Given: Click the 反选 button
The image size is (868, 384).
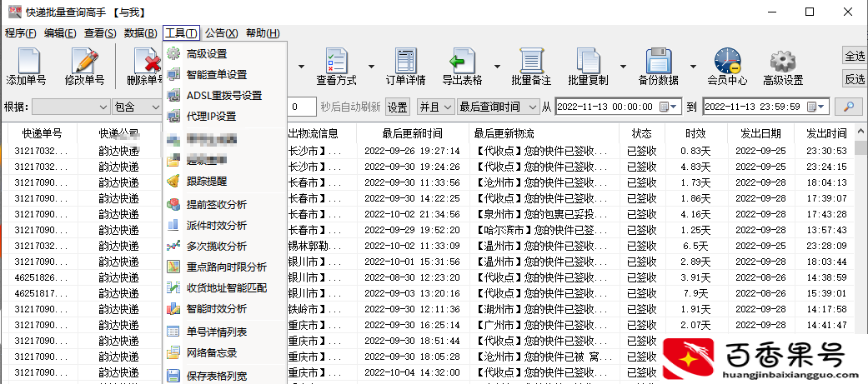Looking at the screenshot, I should [854, 79].
